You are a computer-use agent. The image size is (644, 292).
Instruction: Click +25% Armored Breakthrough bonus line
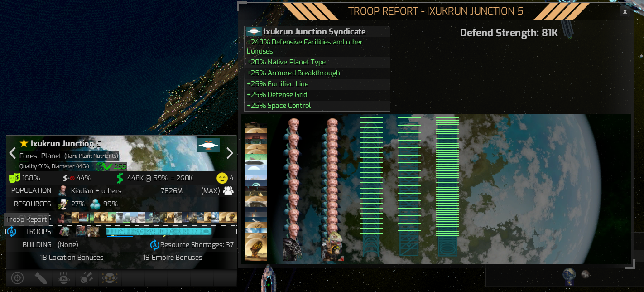click(317, 73)
